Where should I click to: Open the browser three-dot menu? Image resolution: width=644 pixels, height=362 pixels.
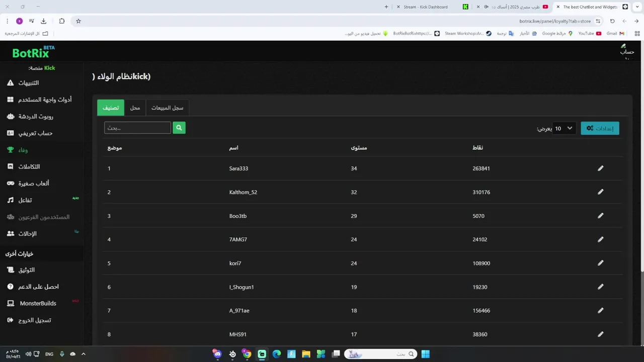click(x=7, y=21)
